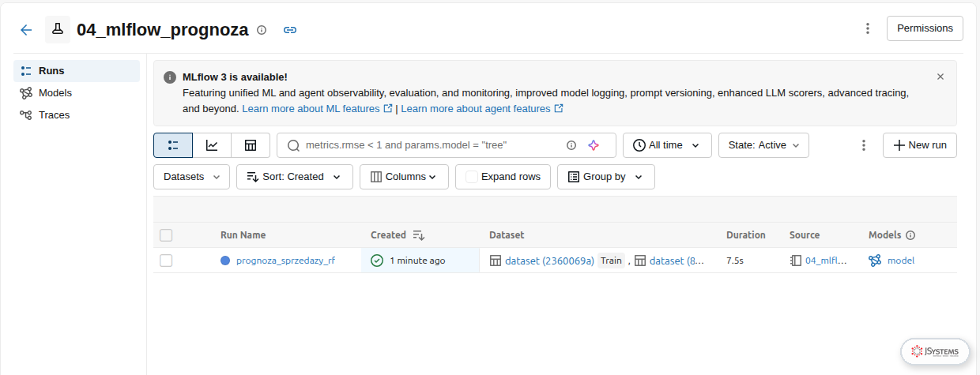
Task: Open the Datasets filter dropdown
Action: click(191, 177)
